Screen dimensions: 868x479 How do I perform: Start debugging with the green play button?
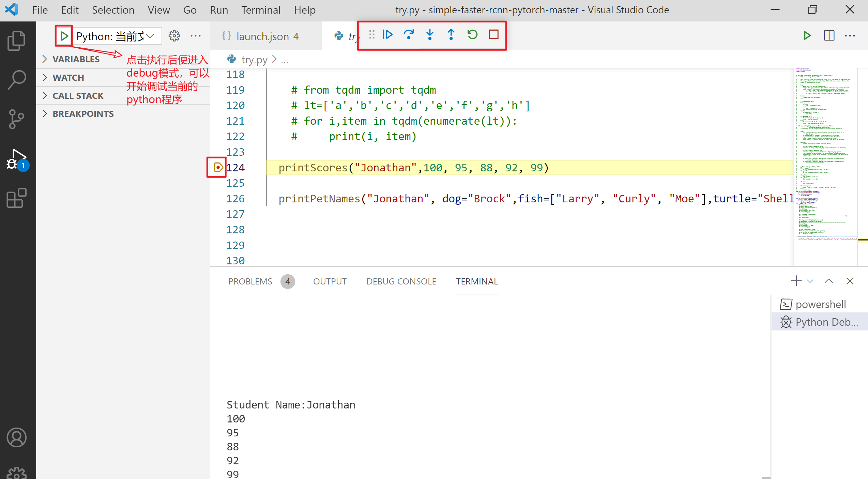point(64,36)
